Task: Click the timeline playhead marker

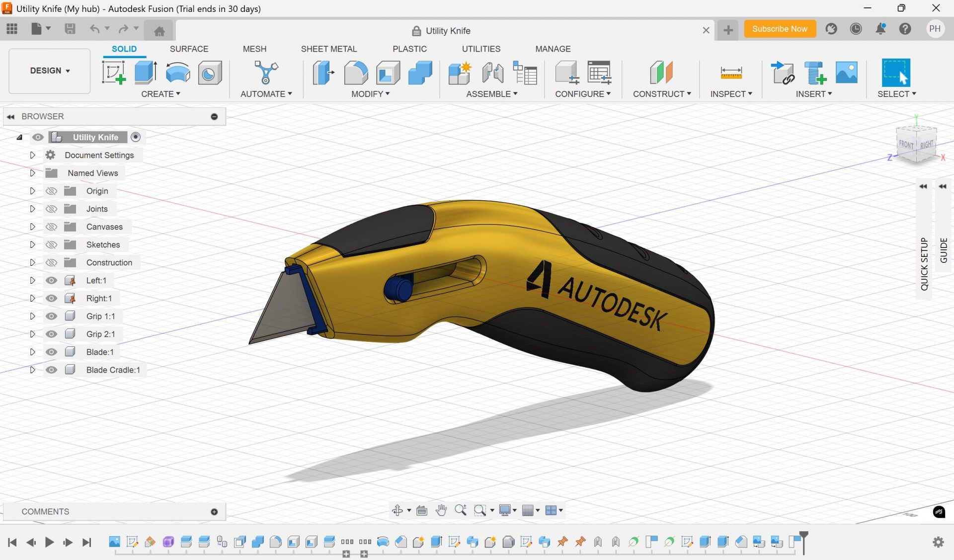Action: [x=804, y=542]
